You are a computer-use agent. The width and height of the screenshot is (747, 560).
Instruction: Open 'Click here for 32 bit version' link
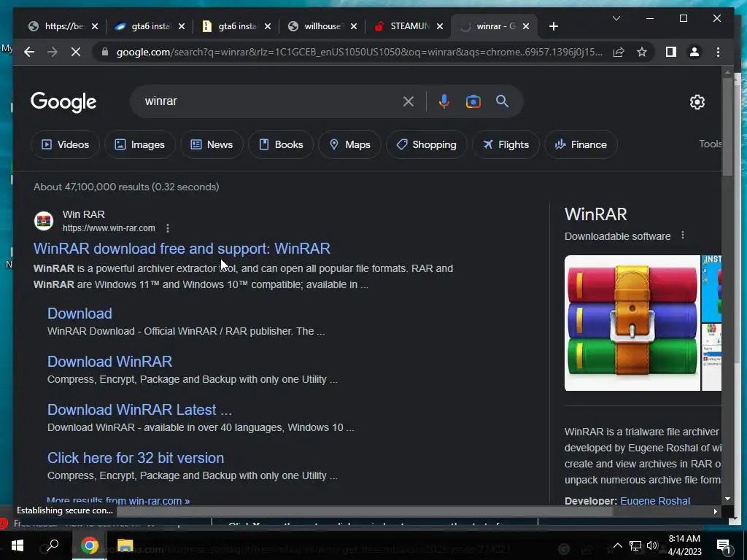click(136, 458)
